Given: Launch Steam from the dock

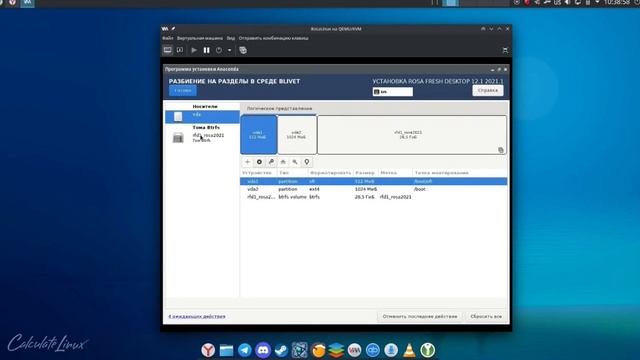Looking at the screenshot, I should point(281,350).
